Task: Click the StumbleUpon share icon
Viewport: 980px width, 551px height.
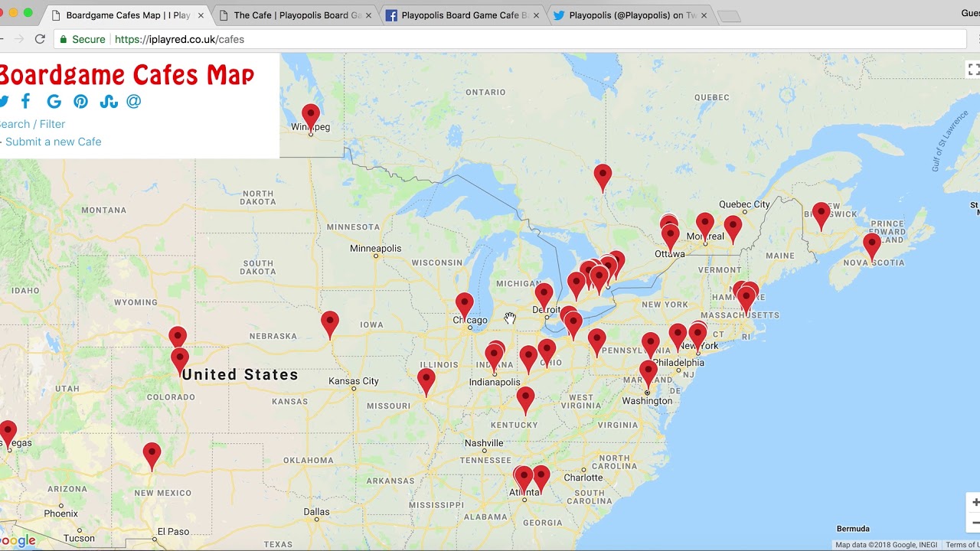Action: click(x=108, y=102)
